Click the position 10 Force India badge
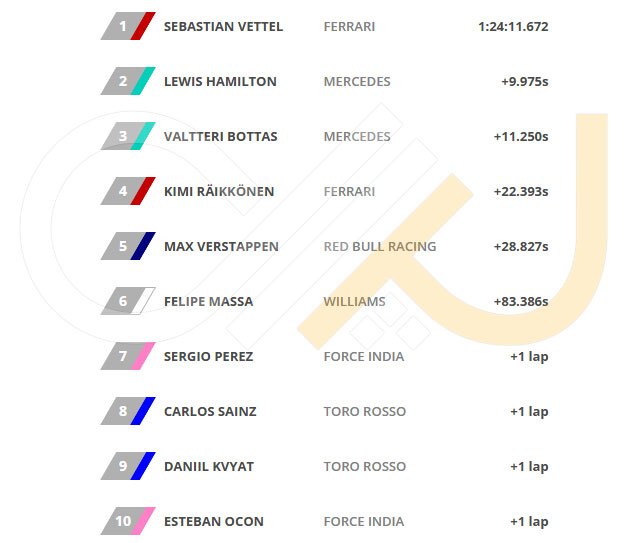The image size is (637, 543). coord(128,521)
